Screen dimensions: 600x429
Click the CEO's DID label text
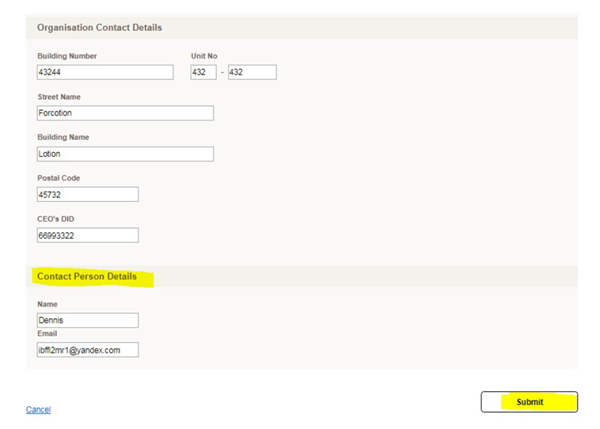(x=58, y=218)
